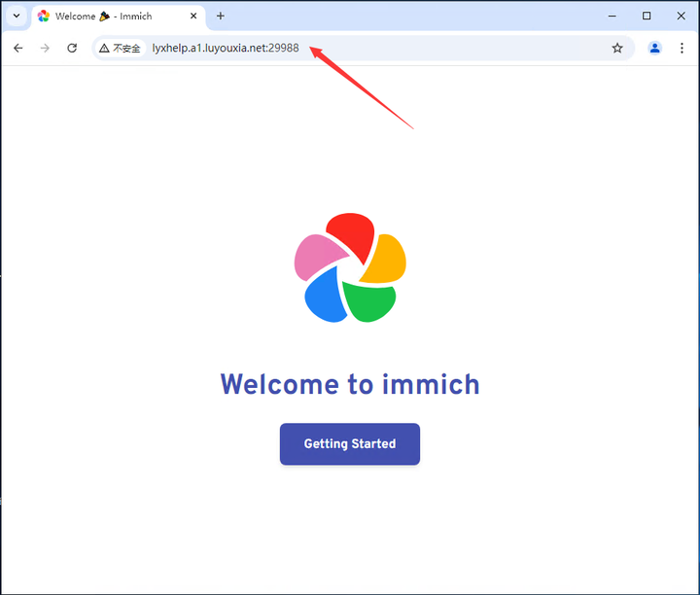This screenshot has width=700, height=595.
Task: Click the red petal of the logo
Action: [353, 234]
